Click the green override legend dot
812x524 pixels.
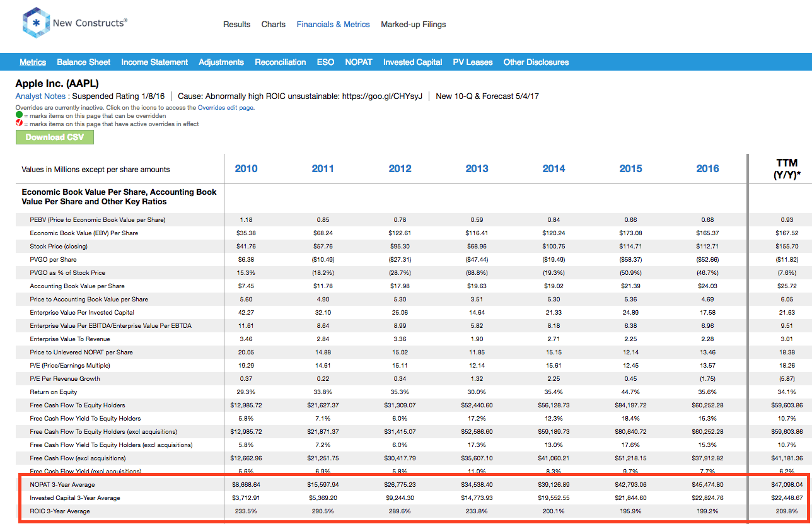[18, 116]
